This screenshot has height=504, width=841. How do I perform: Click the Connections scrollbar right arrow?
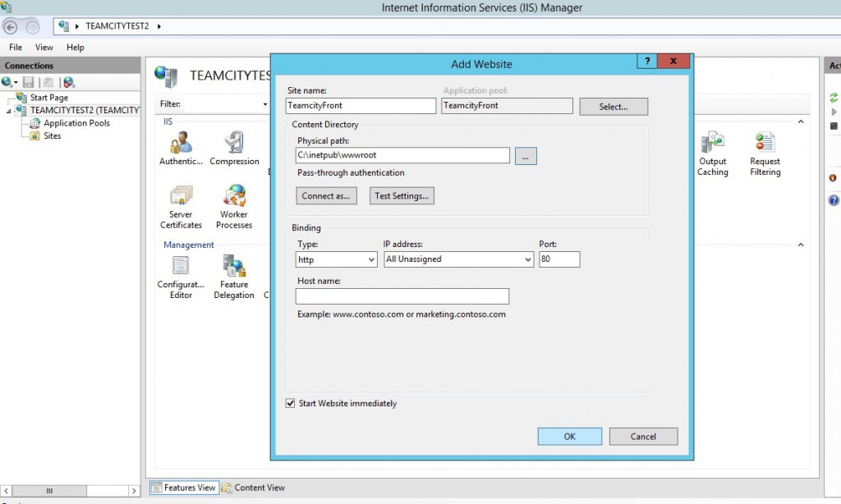[x=134, y=491]
